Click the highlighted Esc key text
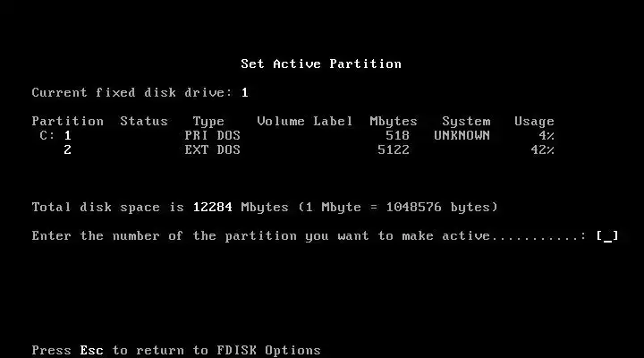 91,350
